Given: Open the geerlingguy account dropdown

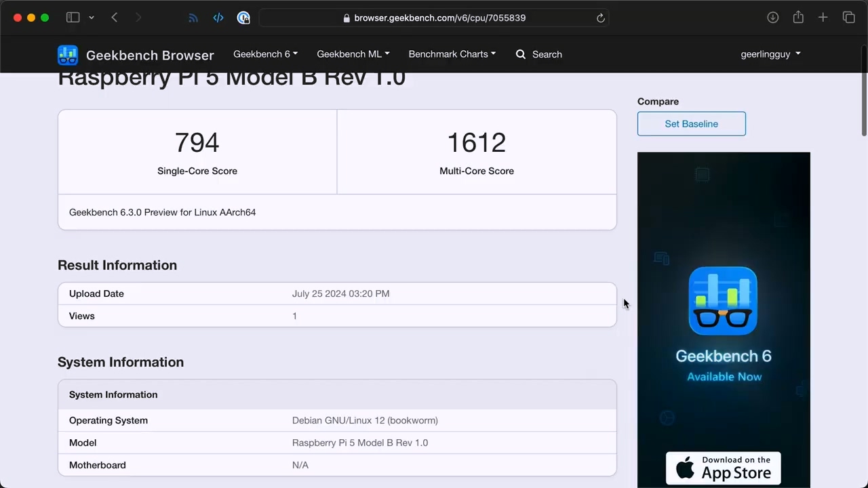Looking at the screenshot, I should (770, 54).
